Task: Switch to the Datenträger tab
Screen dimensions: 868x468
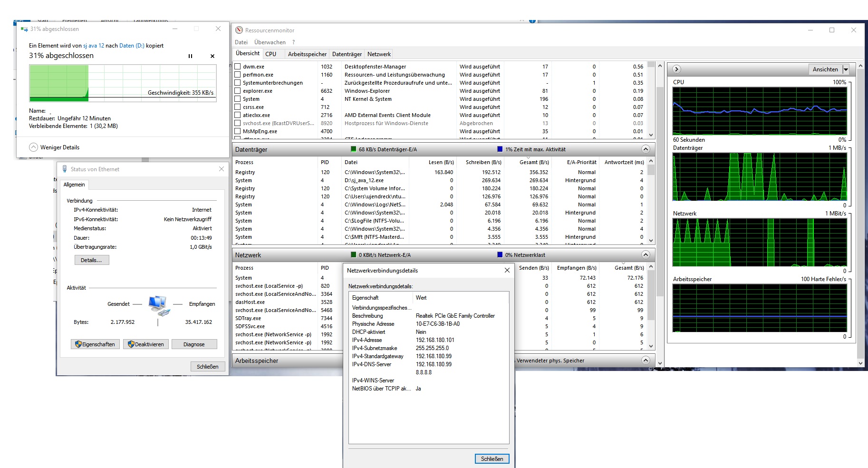Action: coord(347,54)
